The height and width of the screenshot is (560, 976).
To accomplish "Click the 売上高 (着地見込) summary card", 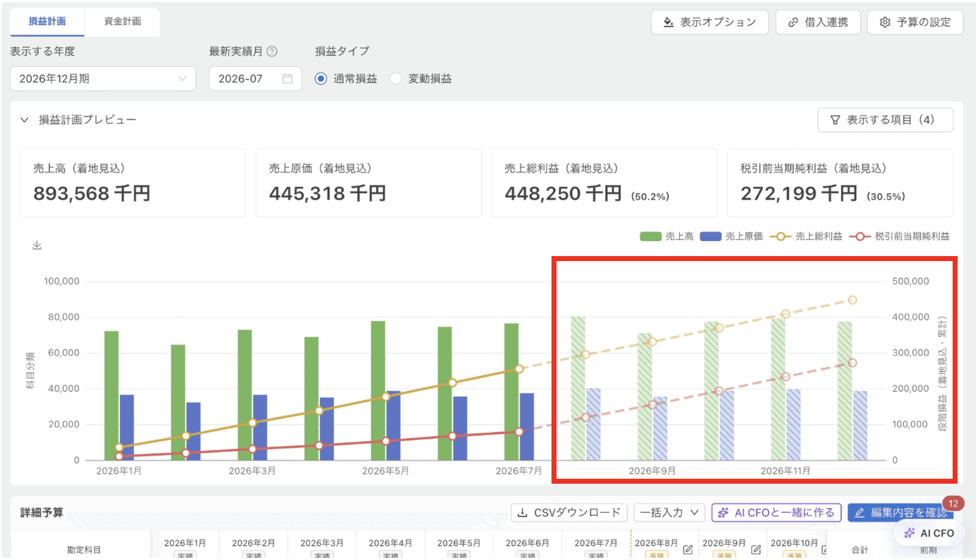I will tap(133, 183).
